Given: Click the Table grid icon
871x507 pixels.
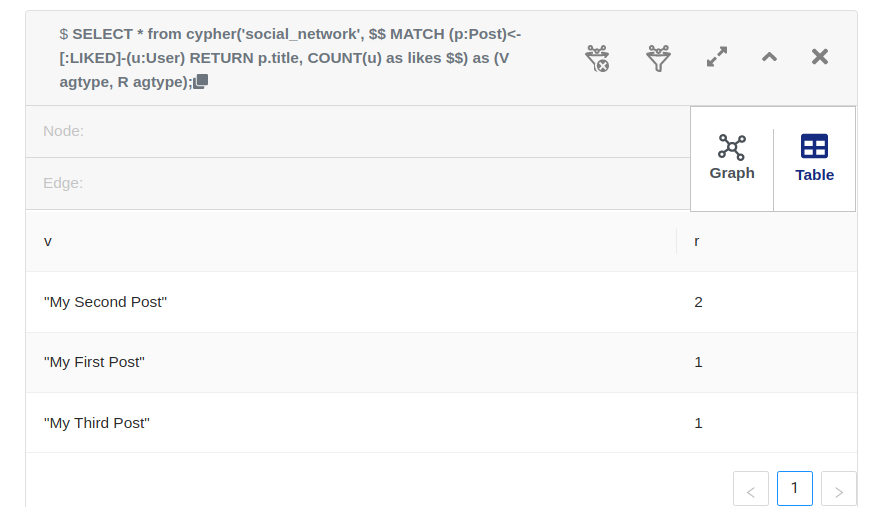Looking at the screenshot, I should (814, 147).
